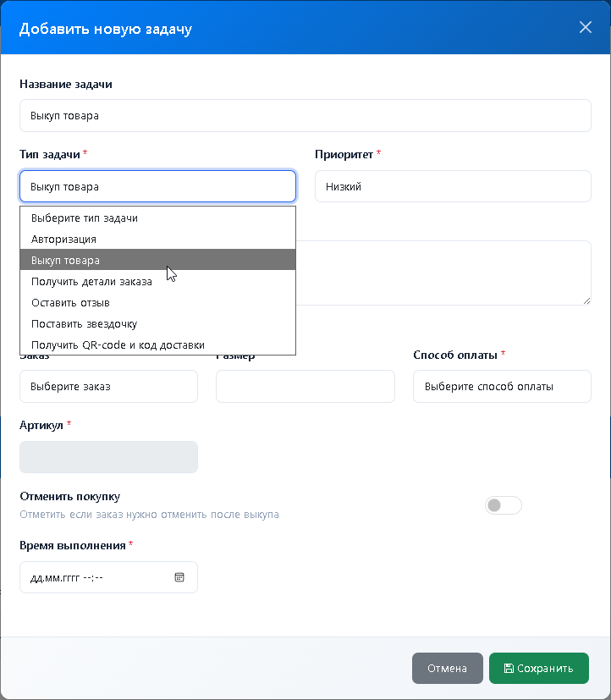Select Поставить звездочку option
The image size is (611, 700).
[x=157, y=323]
